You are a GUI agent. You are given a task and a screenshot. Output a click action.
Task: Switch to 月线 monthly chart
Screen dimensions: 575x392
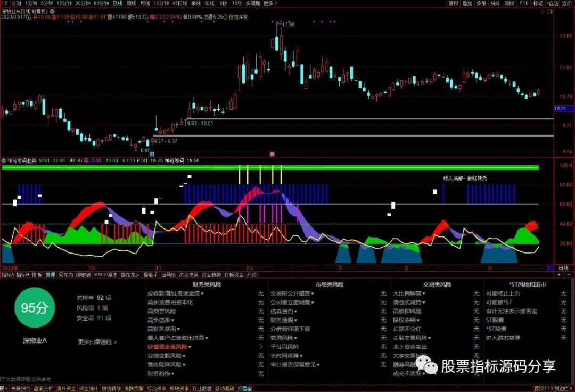click(x=145, y=3)
